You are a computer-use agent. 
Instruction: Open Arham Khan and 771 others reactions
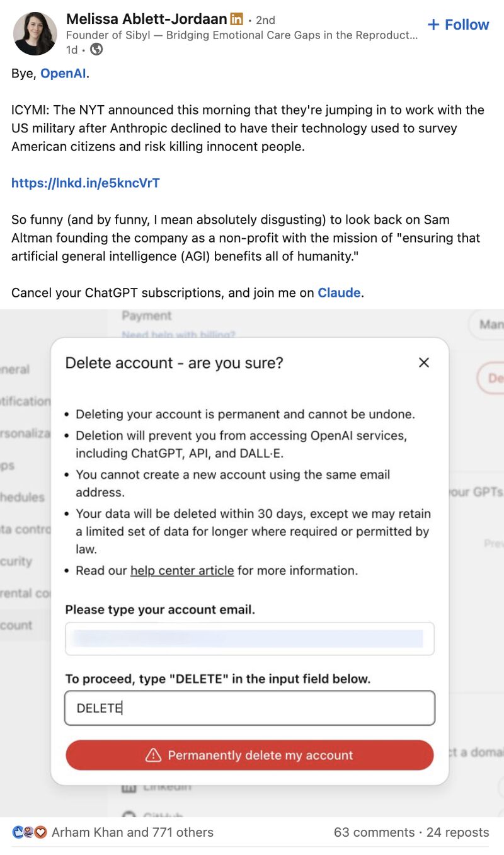(132, 832)
